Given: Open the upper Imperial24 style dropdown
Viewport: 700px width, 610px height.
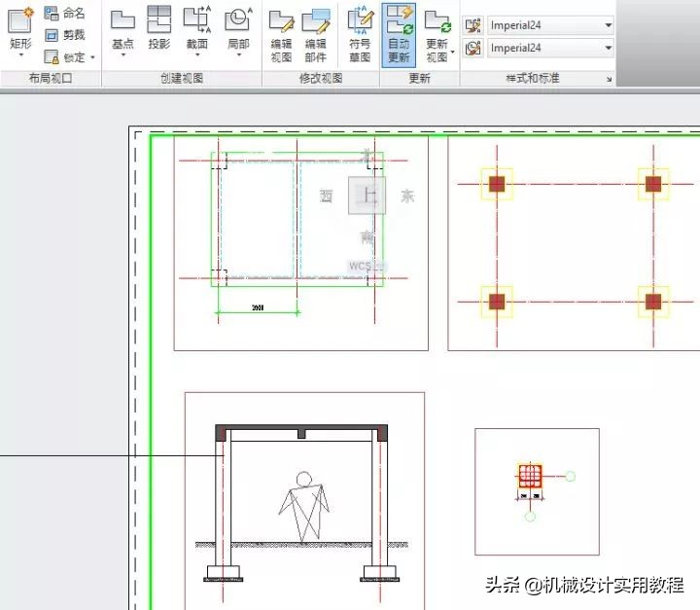Looking at the screenshot, I should 609,25.
